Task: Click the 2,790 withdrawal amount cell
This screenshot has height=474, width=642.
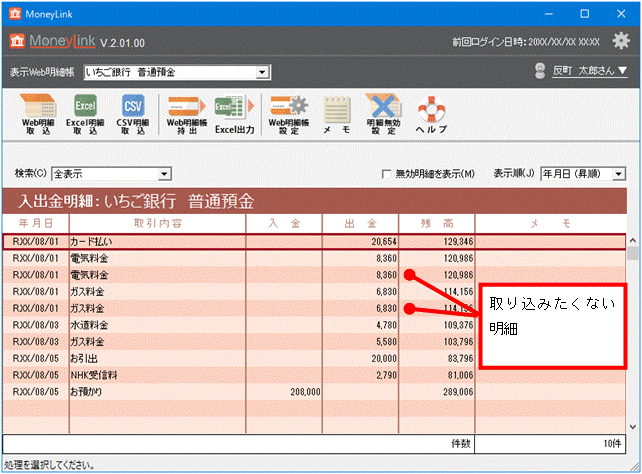Action: pyautogui.click(x=360, y=375)
